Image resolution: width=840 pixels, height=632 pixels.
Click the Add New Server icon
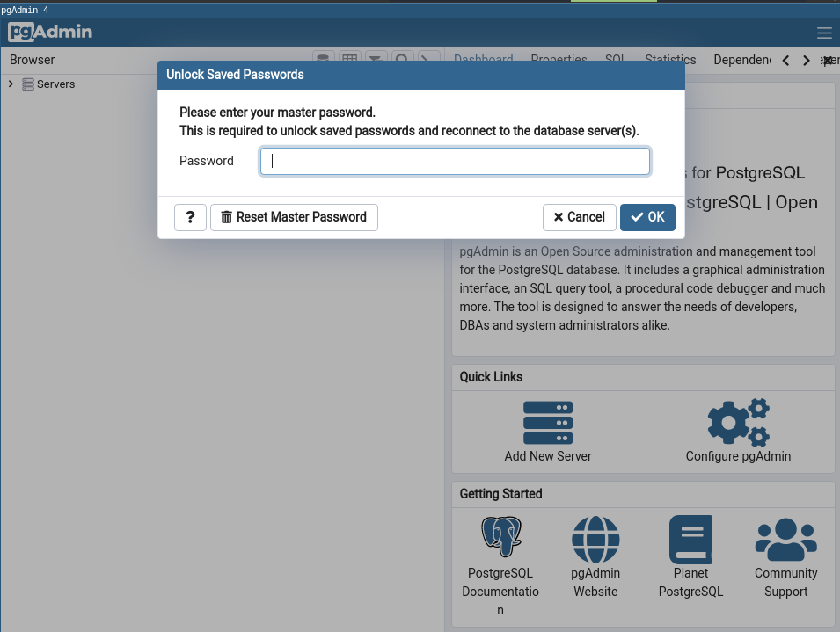tap(547, 423)
